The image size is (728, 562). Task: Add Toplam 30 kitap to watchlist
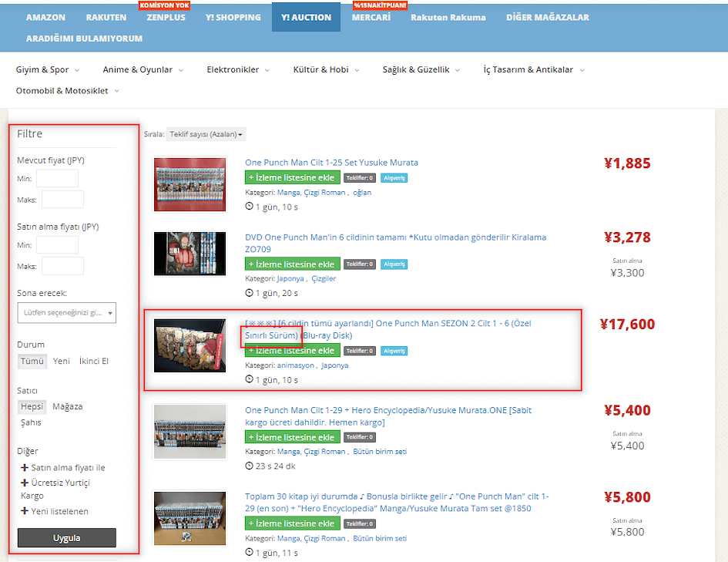(x=292, y=523)
